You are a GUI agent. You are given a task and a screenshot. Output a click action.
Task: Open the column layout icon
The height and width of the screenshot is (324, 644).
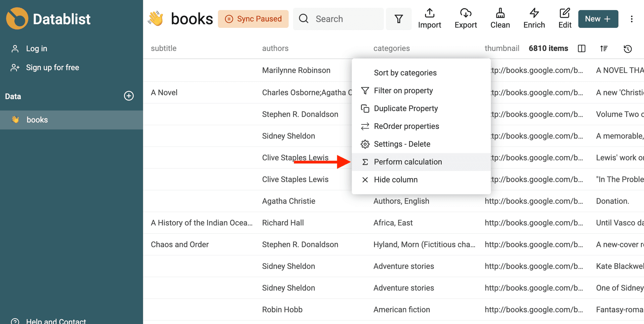tap(582, 49)
